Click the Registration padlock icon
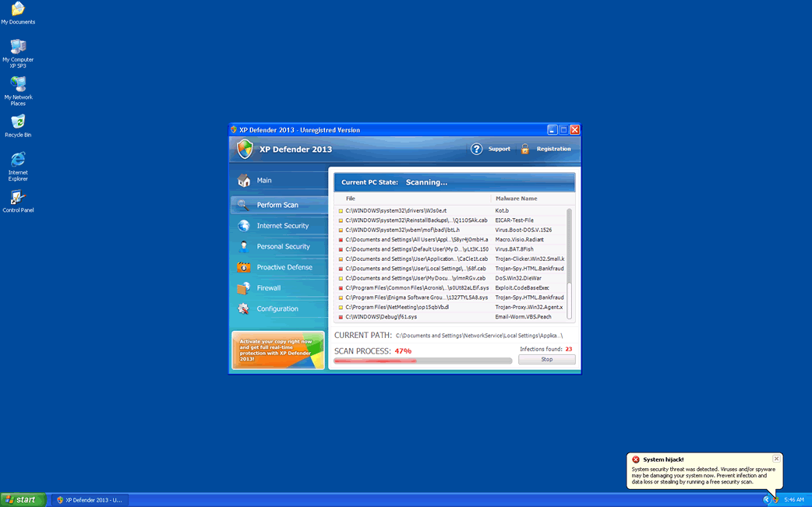 click(x=525, y=149)
